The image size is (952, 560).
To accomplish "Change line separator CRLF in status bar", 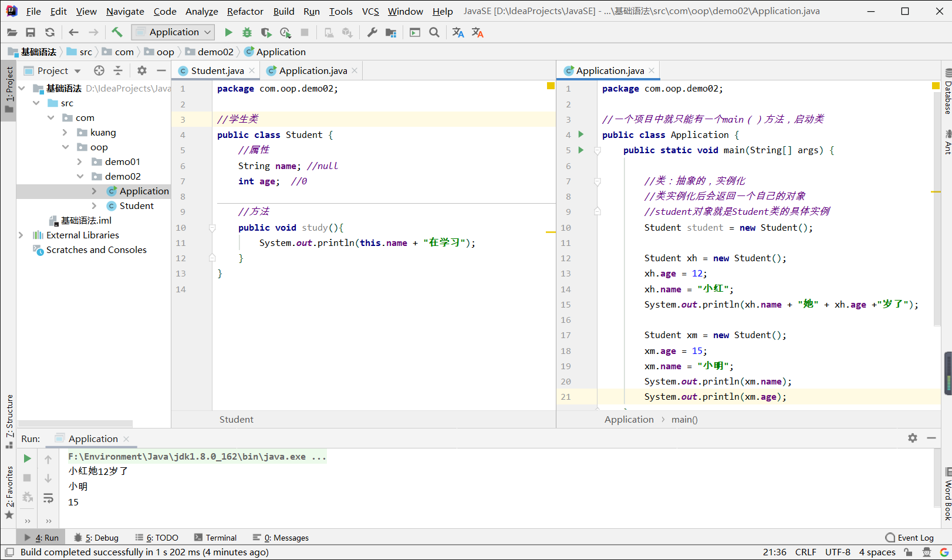I will 806,552.
